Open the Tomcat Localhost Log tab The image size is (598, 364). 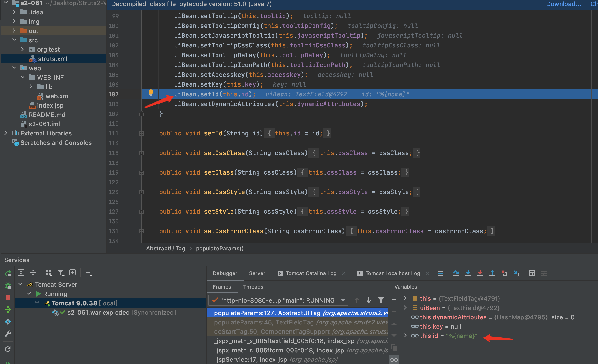393,273
